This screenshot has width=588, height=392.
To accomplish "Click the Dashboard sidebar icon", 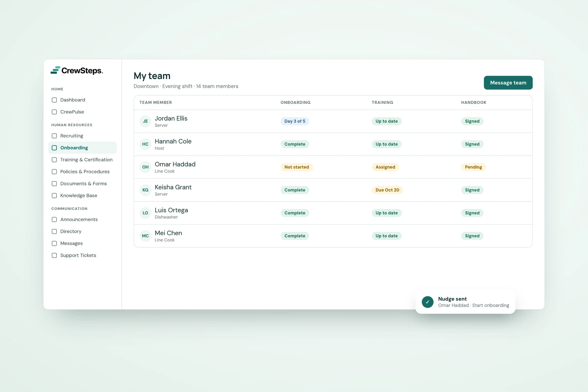I will click(54, 100).
